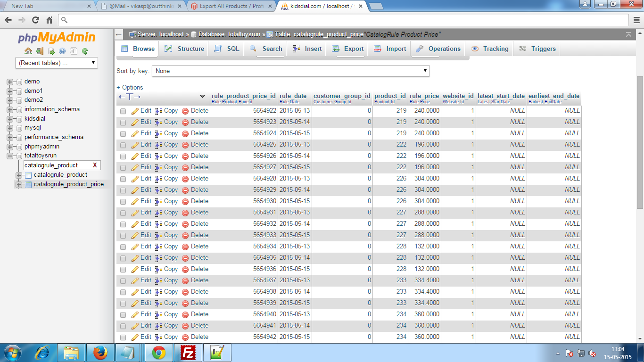Open the Operations tab
Viewport: 644px width, 362px height.
click(438, 49)
